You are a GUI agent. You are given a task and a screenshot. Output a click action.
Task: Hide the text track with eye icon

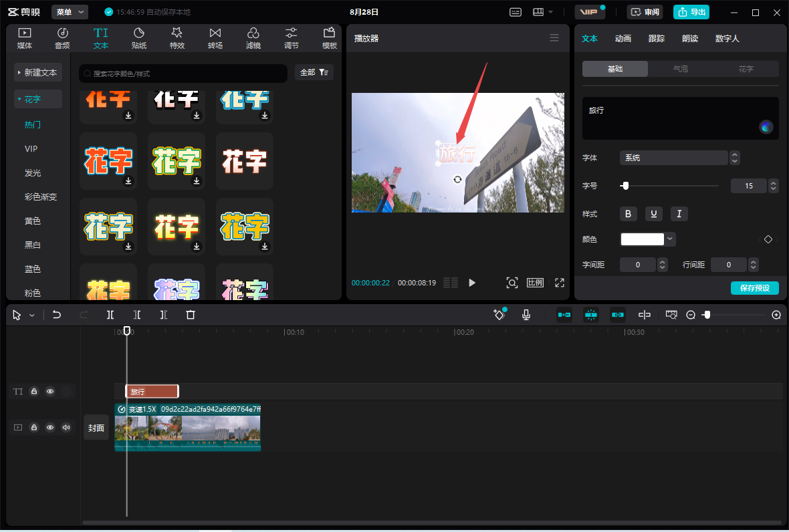[x=50, y=392]
